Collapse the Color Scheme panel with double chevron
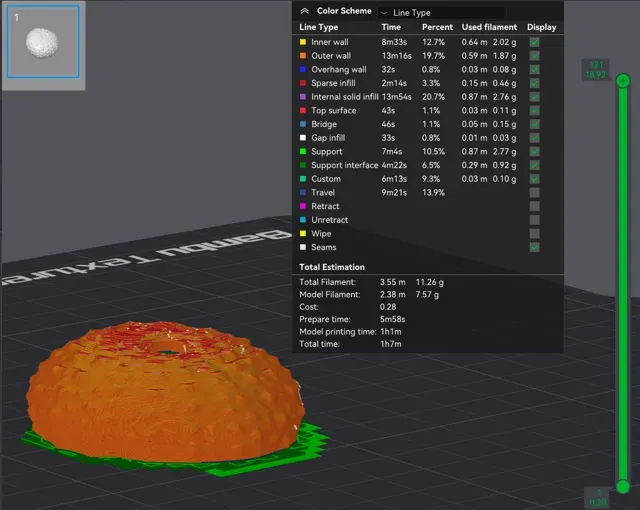This screenshot has width=640, height=510. point(304,11)
